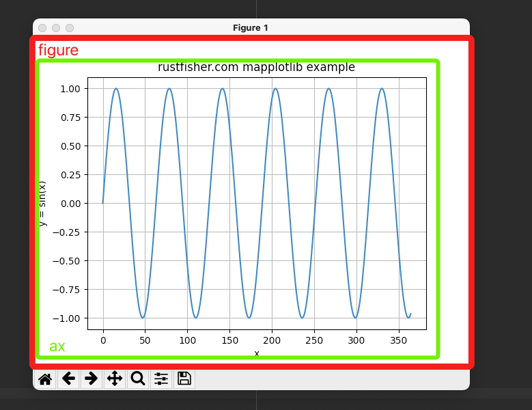
Task: Close the Figure 1 window
Action: (42, 28)
